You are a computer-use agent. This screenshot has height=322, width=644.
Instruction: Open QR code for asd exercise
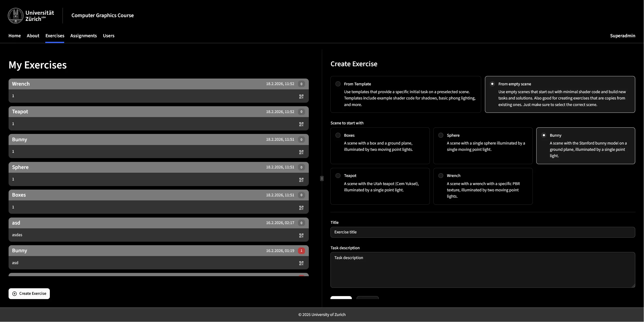click(301, 235)
